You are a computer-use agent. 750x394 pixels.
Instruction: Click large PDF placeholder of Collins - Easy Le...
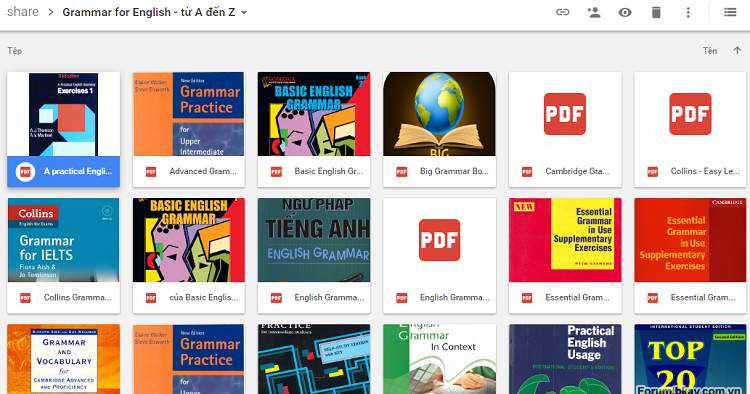pyautogui.click(x=690, y=114)
